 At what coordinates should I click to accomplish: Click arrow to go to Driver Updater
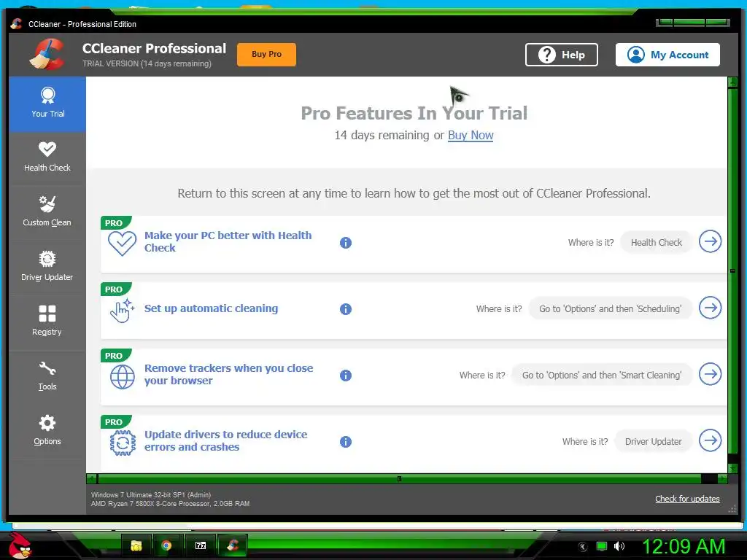click(x=710, y=440)
